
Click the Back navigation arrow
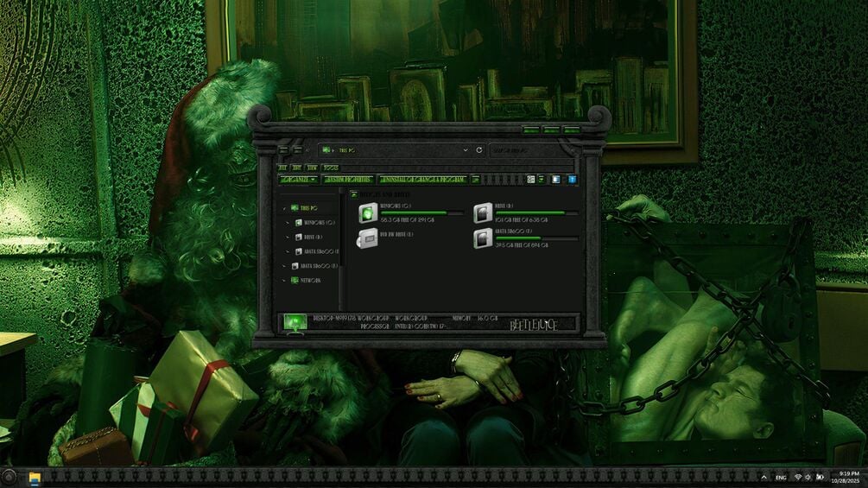tap(283, 150)
